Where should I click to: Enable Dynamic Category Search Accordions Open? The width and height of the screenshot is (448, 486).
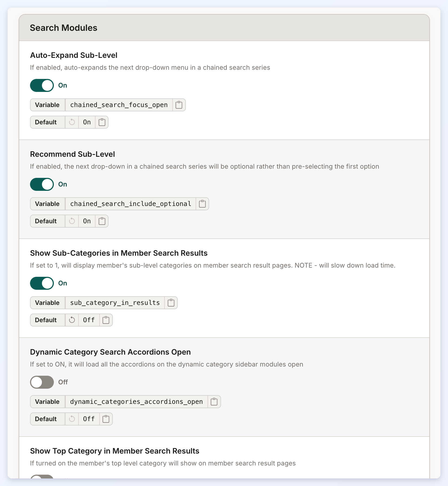point(42,382)
